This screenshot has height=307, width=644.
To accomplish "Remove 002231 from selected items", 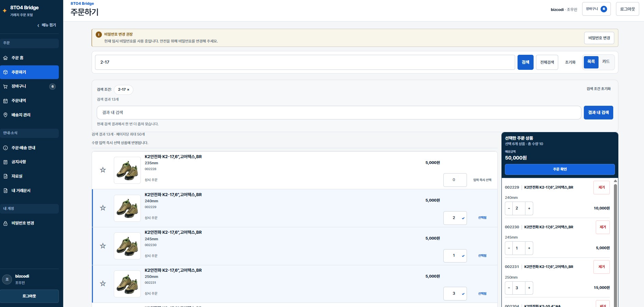I will click(x=602, y=267).
